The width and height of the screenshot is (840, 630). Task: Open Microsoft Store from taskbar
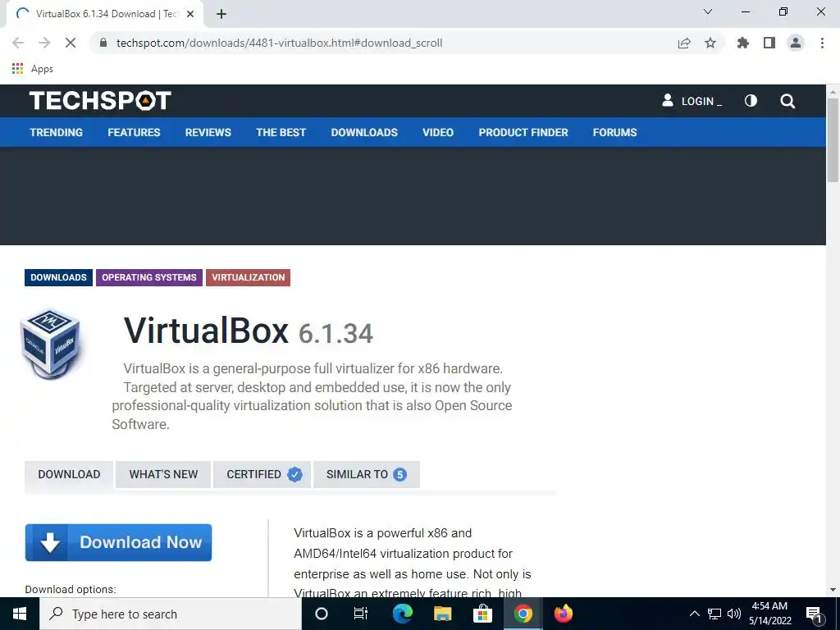(x=482, y=614)
